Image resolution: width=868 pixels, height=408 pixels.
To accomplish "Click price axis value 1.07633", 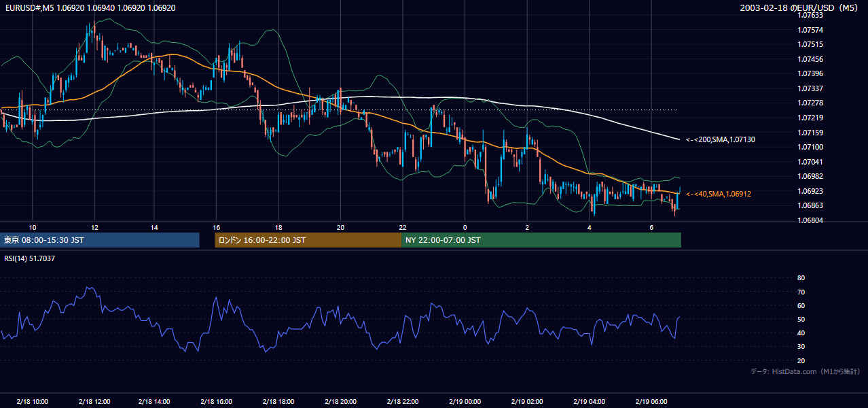I will point(810,15).
